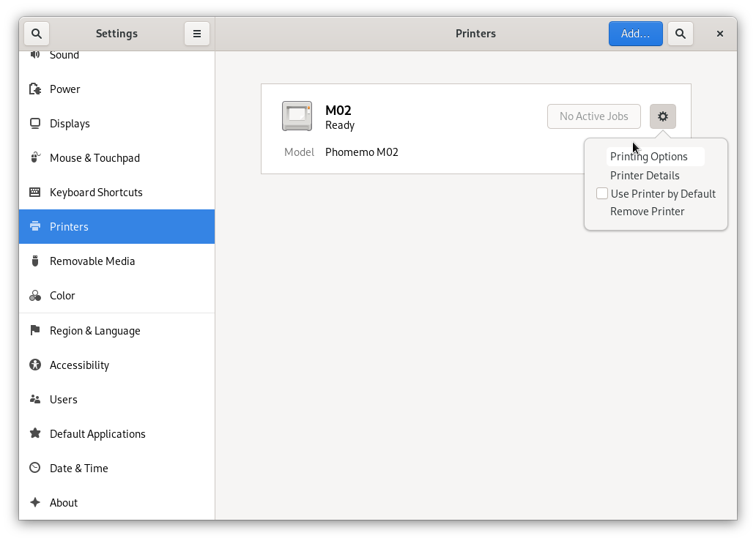Image resolution: width=756 pixels, height=541 pixels.
Task: Click the Keyboard Shortcuts keyboard icon
Action: pos(34,193)
